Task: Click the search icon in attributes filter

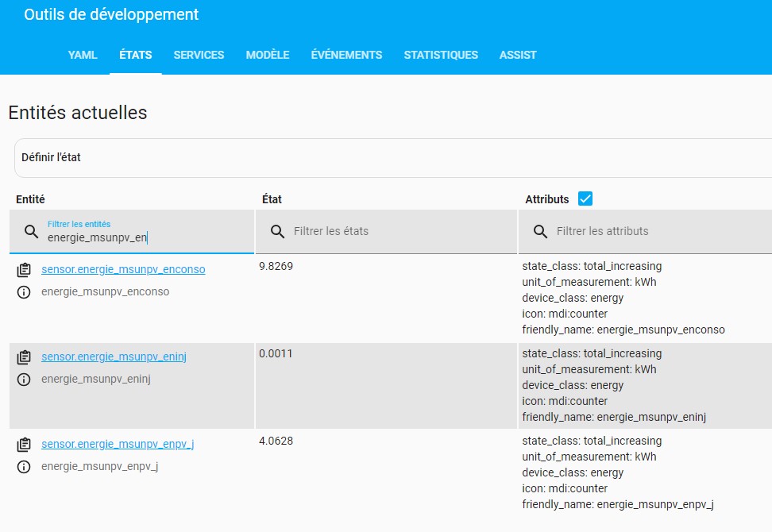Action: point(541,231)
